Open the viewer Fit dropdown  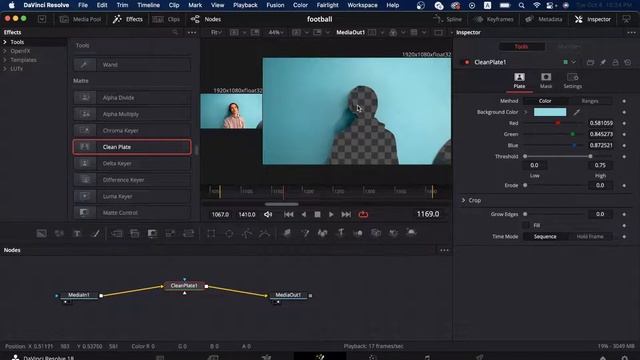coord(216,32)
